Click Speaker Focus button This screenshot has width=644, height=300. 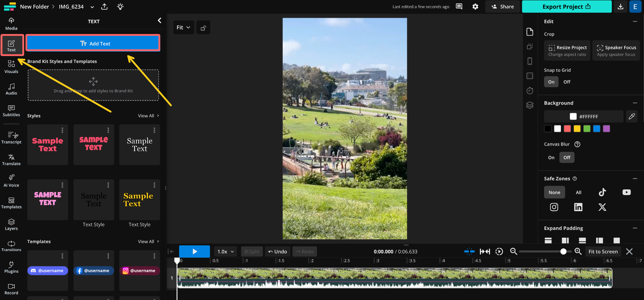point(616,51)
